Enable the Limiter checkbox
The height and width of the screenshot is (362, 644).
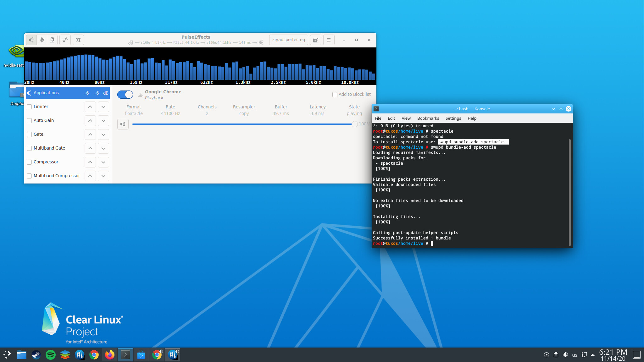pos(30,107)
